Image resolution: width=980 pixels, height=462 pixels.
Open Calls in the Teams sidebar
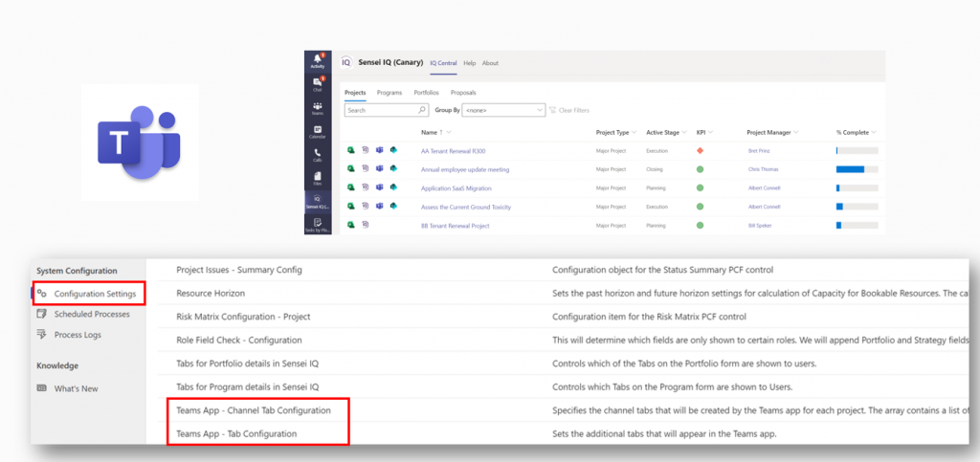pos(318,156)
